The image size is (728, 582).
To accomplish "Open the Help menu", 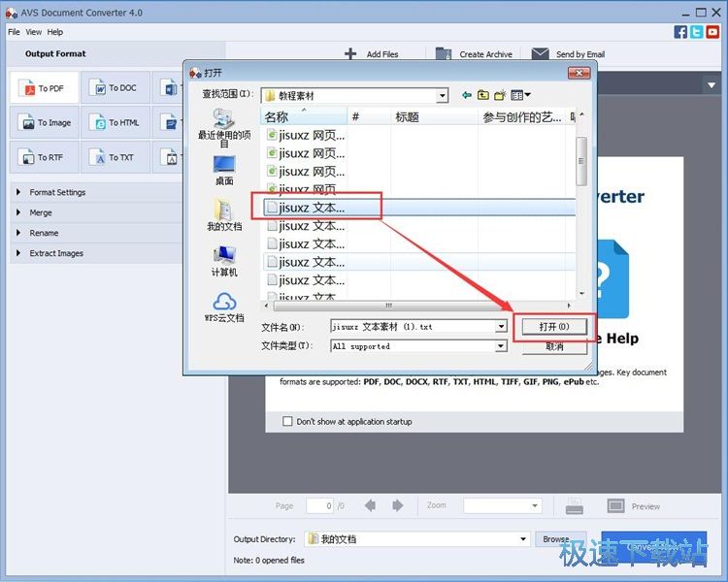I will 55,32.
